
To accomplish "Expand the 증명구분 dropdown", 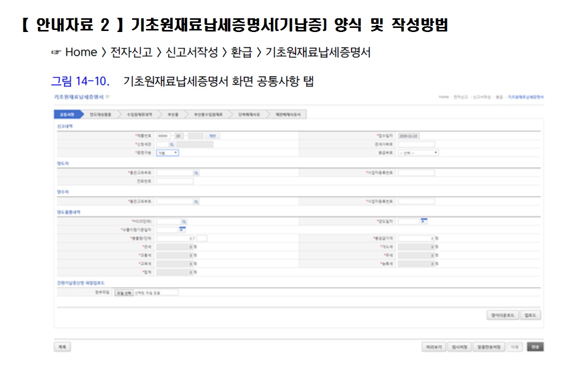I will pos(168,153).
